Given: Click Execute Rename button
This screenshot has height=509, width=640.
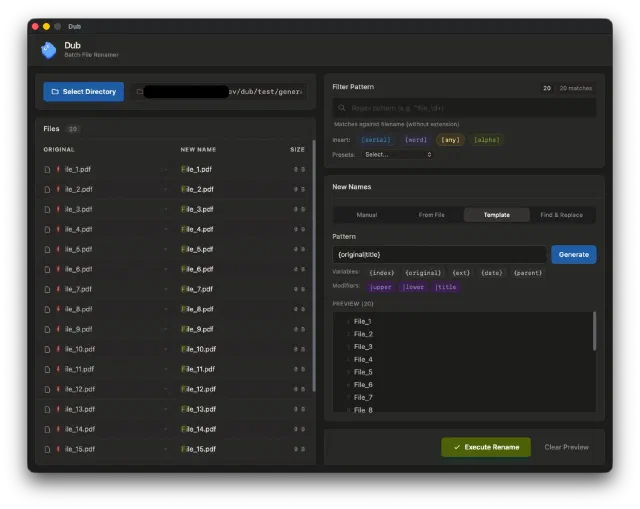Looking at the screenshot, I should (x=486, y=447).
